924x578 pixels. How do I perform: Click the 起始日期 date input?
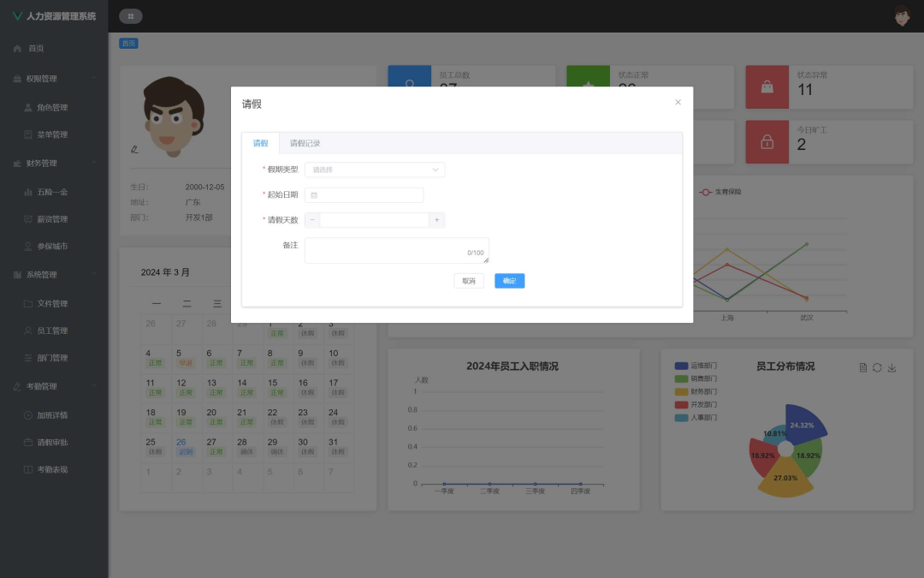[364, 195]
